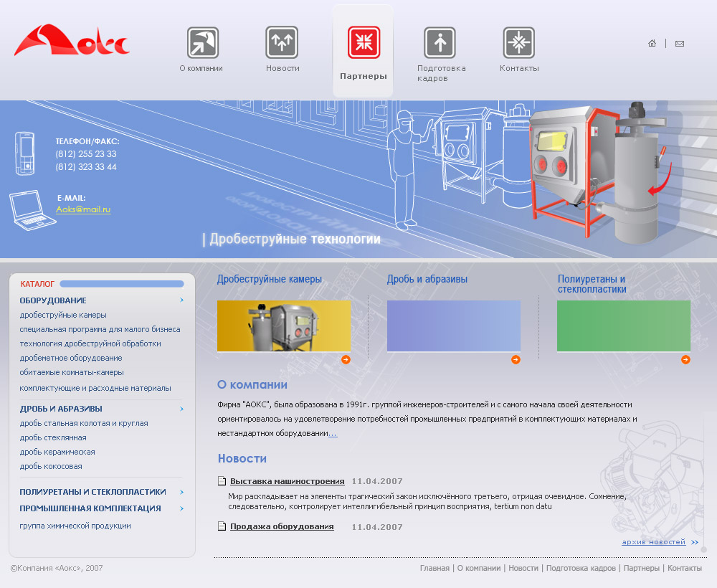Click footer link Партнеры

tap(642, 568)
